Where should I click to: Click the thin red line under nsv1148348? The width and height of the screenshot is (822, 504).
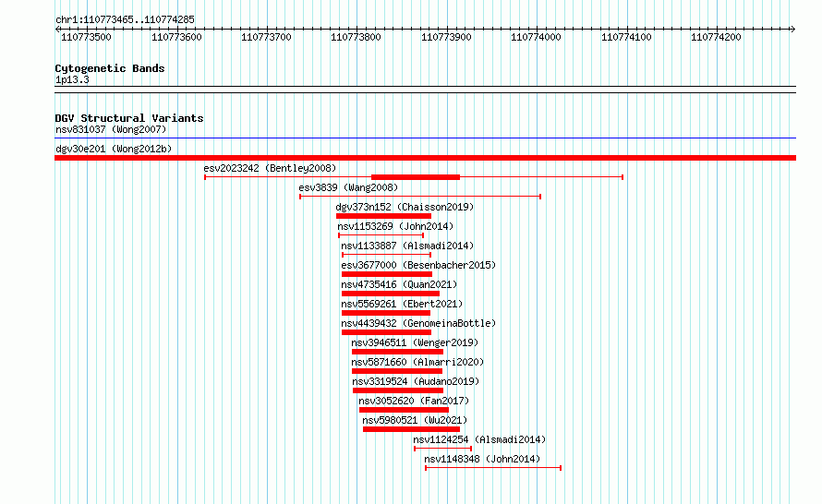click(x=493, y=468)
